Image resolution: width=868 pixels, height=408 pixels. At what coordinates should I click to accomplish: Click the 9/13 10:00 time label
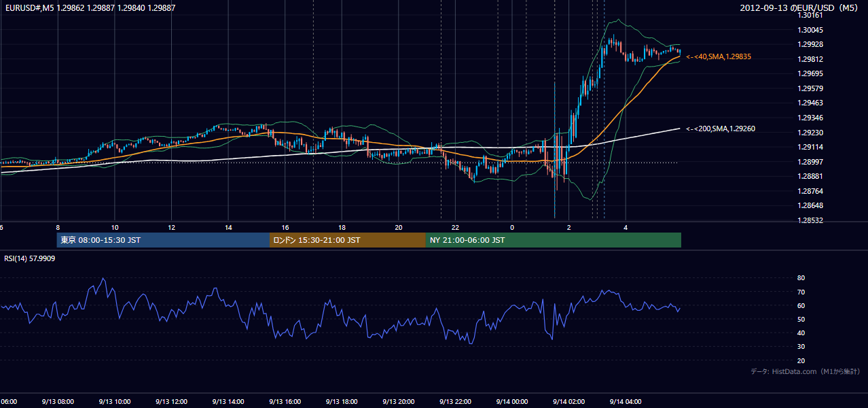pyautogui.click(x=115, y=401)
